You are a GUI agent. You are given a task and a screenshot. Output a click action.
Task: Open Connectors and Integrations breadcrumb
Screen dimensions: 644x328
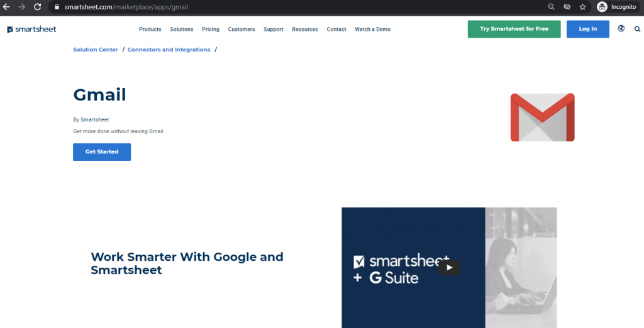pos(169,50)
